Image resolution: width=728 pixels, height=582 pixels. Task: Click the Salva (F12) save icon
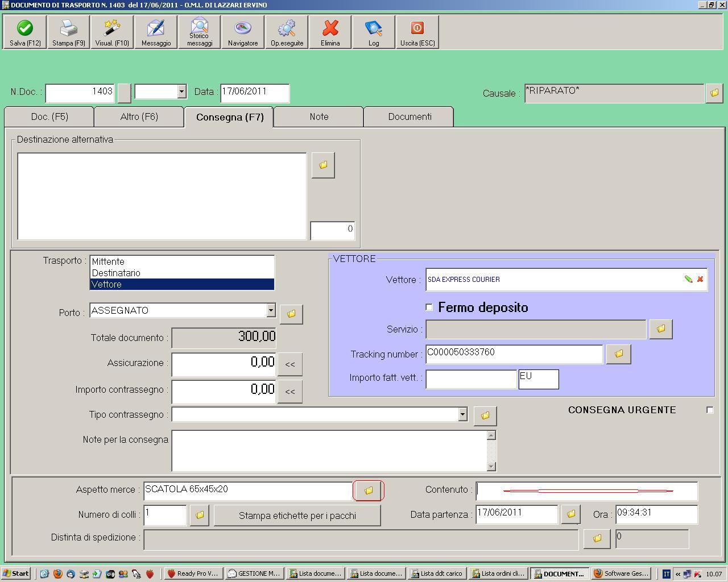(25, 32)
